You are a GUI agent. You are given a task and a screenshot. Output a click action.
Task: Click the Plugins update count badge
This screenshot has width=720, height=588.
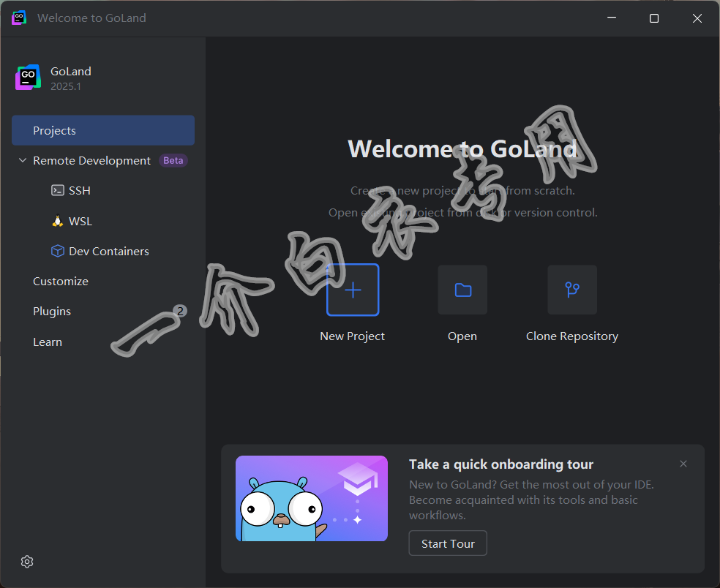(x=180, y=312)
